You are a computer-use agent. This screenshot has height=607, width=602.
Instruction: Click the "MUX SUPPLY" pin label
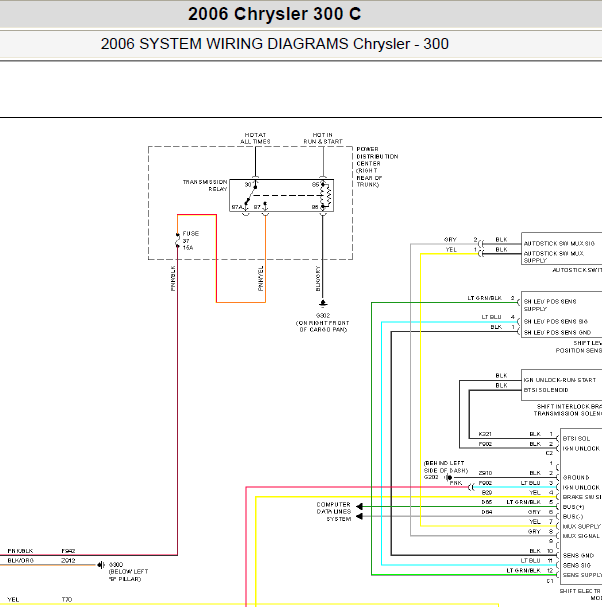coord(581,526)
